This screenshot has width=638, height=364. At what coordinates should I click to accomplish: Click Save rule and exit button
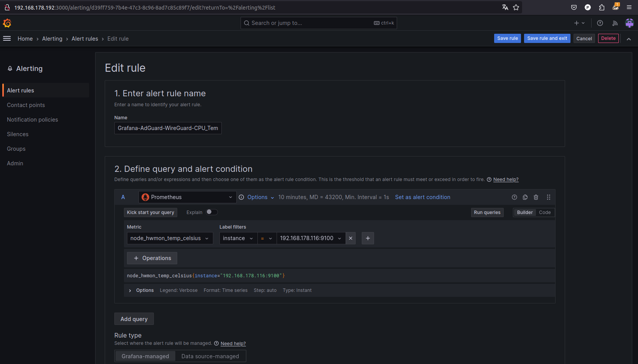point(547,38)
